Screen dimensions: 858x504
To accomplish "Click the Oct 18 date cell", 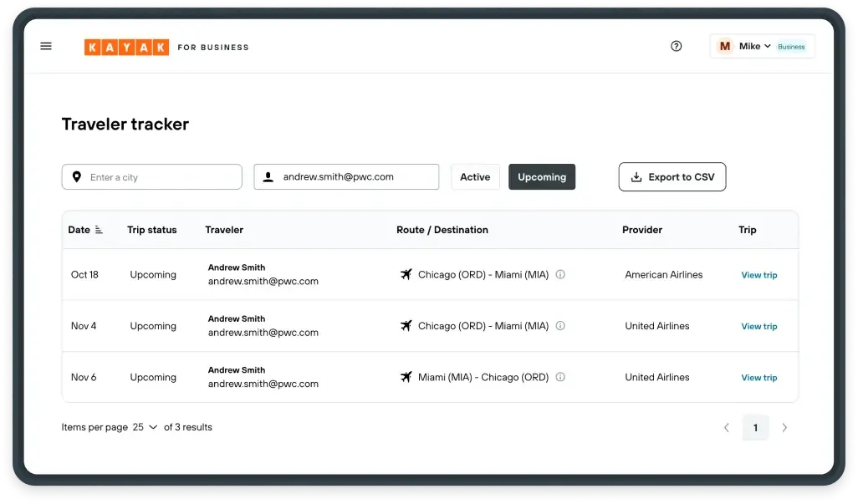I will click(x=84, y=275).
